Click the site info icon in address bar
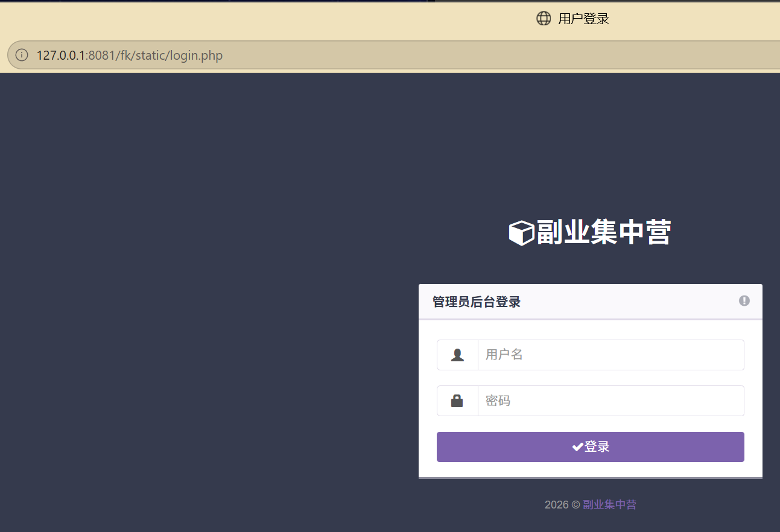780x532 pixels. click(22, 55)
